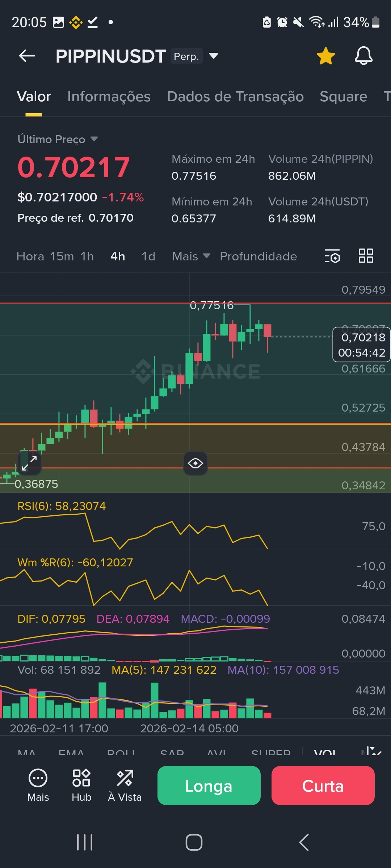Tap the Máximo em 24h value 0.77516

click(x=194, y=176)
